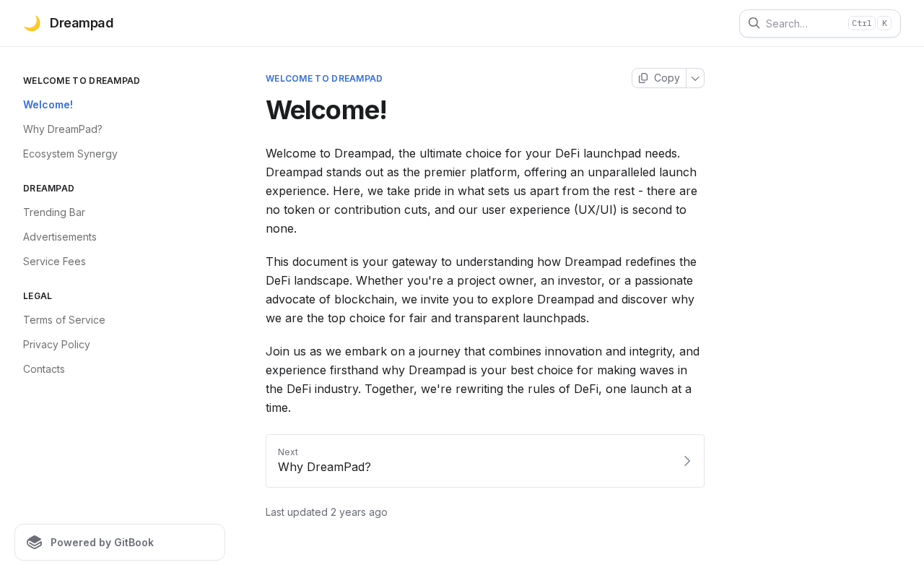The width and height of the screenshot is (924, 578).
Task: Click the search magnifier icon
Action: 754,23
